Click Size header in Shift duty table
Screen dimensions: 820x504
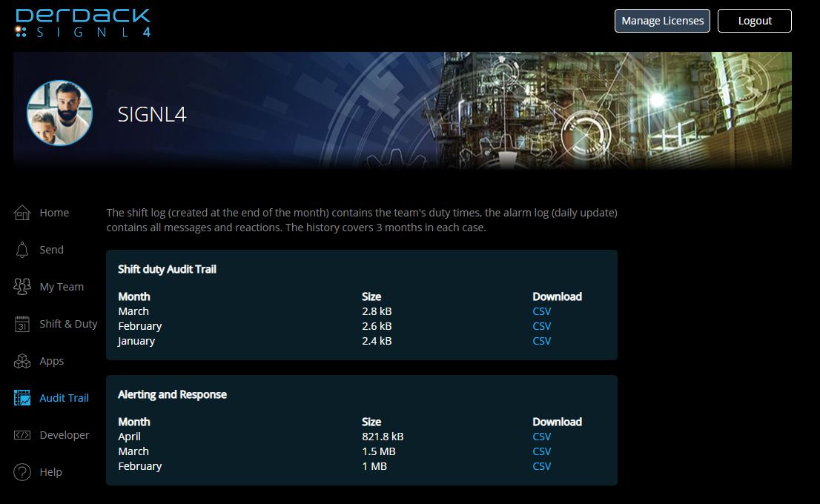click(x=371, y=297)
